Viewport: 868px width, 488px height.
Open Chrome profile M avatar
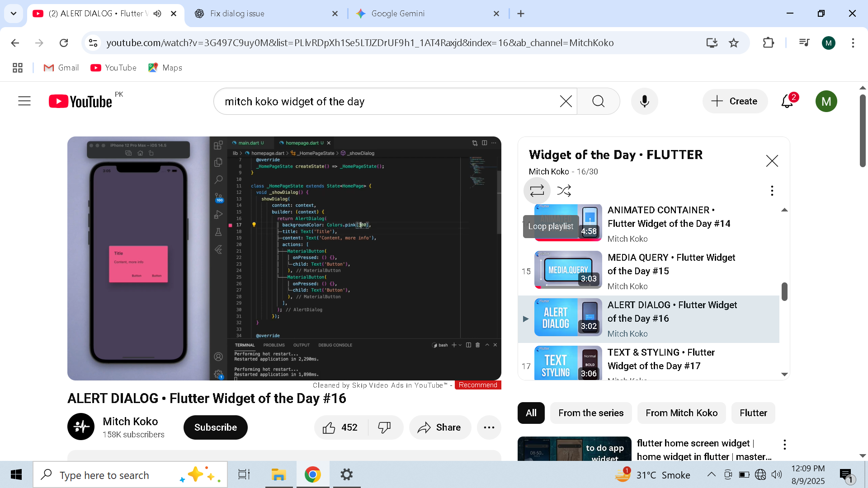829,43
